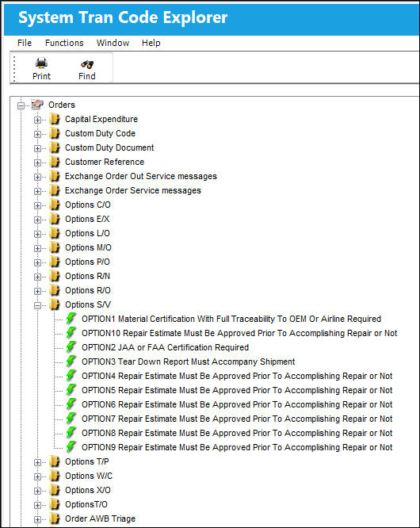Screen dimensions: 420x528
Task: Click the Options M/O folder icon
Action: [x=54, y=247]
